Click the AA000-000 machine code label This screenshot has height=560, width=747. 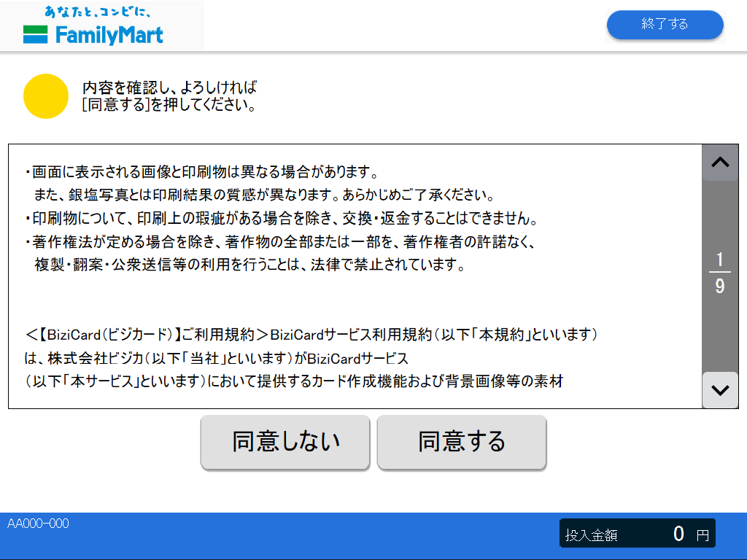38,524
